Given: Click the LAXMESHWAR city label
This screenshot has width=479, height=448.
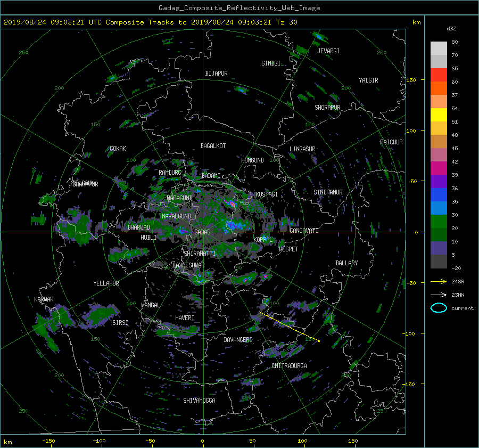Looking at the screenshot, I should coord(188,265).
